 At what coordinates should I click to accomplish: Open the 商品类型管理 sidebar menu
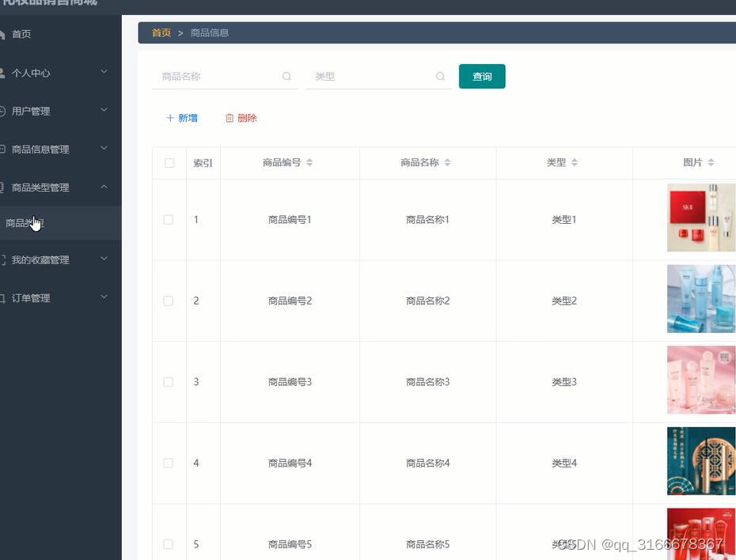(x=61, y=187)
